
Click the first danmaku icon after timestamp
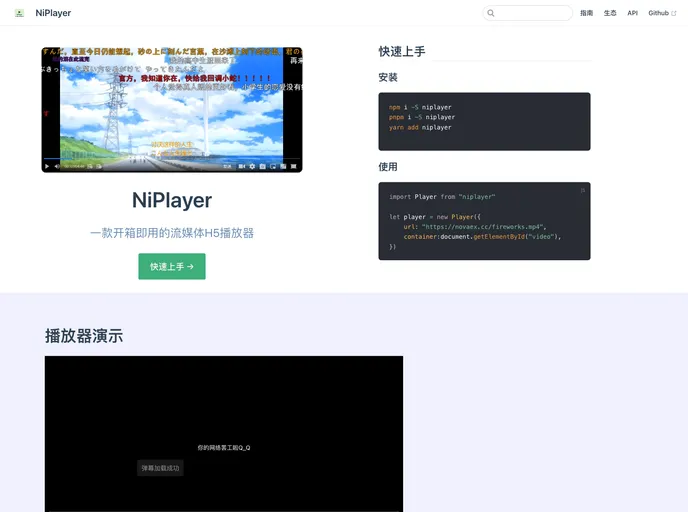[90, 166]
